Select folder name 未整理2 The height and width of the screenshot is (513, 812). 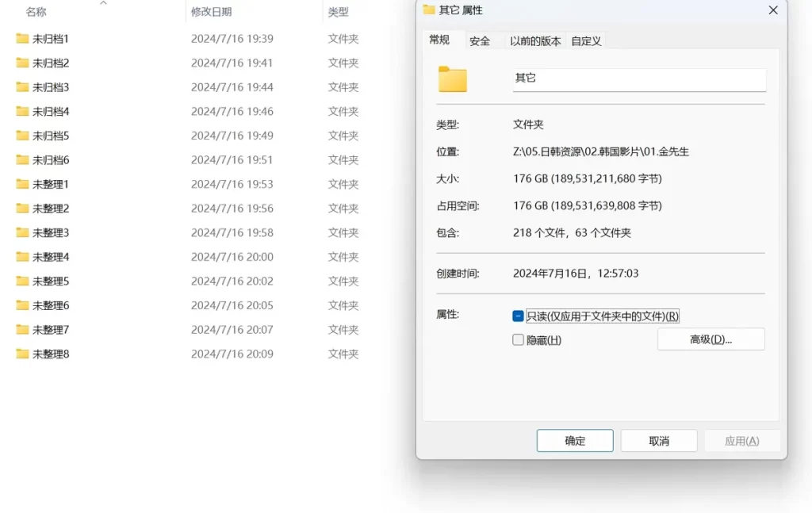[x=50, y=208]
